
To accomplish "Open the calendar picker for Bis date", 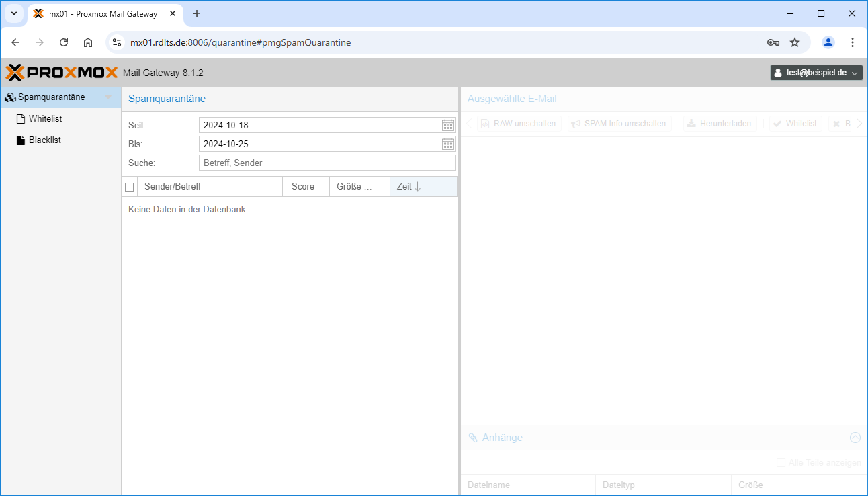I will (x=448, y=144).
